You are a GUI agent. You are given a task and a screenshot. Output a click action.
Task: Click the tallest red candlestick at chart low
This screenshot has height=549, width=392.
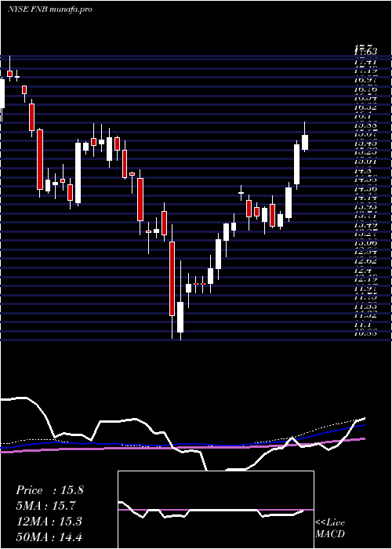pyautogui.click(x=172, y=278)
